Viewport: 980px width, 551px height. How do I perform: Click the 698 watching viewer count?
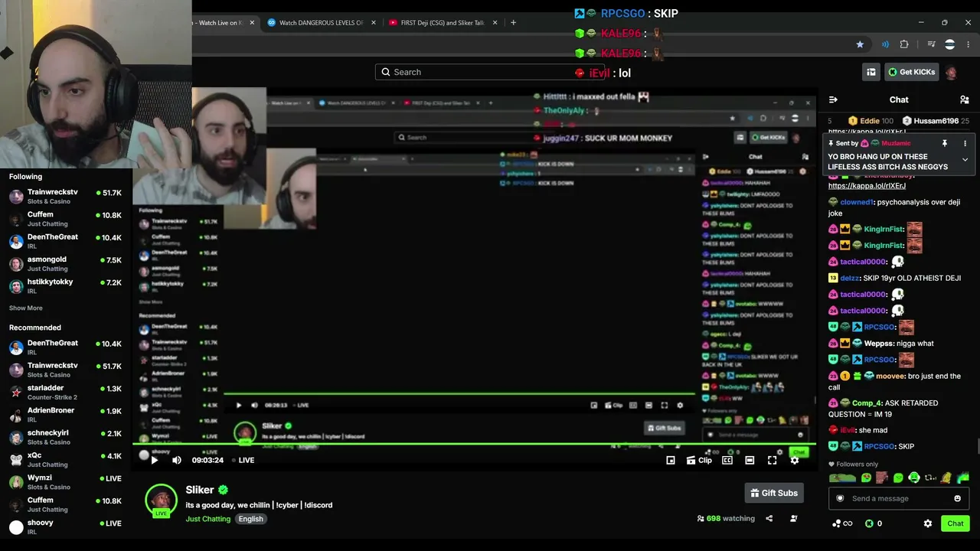(726, 518)
